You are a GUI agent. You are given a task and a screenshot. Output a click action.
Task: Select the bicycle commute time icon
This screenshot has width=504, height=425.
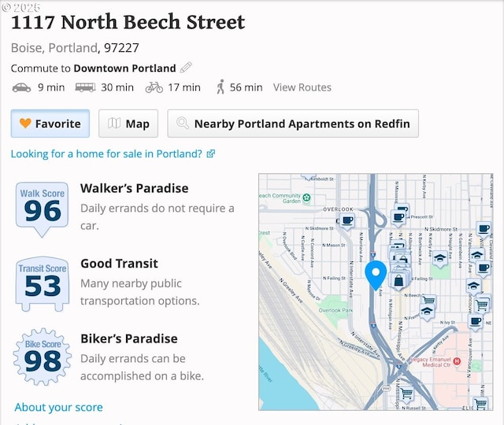[154, 87]
